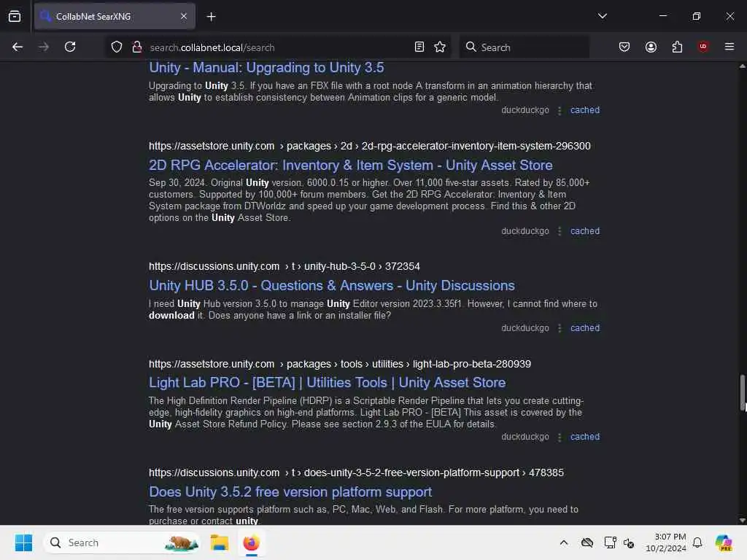Open Unity HUB 3.5.0 Questions result

[332, 286]
